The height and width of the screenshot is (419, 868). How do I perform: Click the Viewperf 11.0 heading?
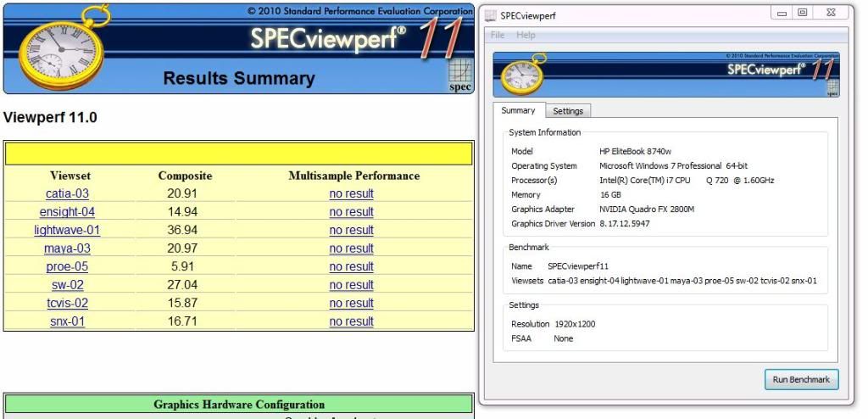point(50,118)
